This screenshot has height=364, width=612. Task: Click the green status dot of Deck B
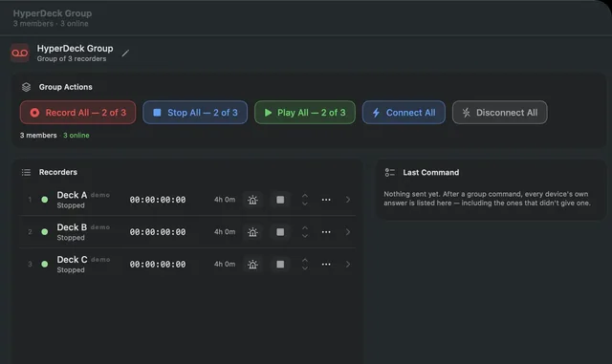(x=45, y=232)
